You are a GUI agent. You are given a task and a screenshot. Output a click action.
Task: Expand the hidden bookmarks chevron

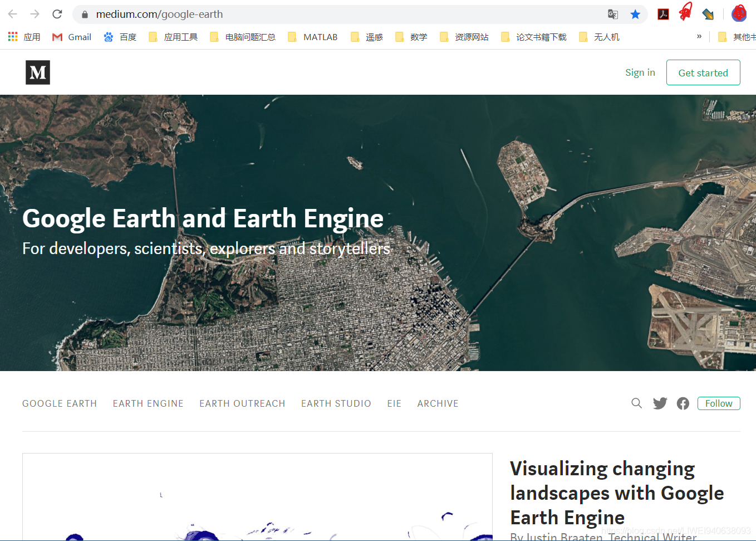click(x=699, y=36)
